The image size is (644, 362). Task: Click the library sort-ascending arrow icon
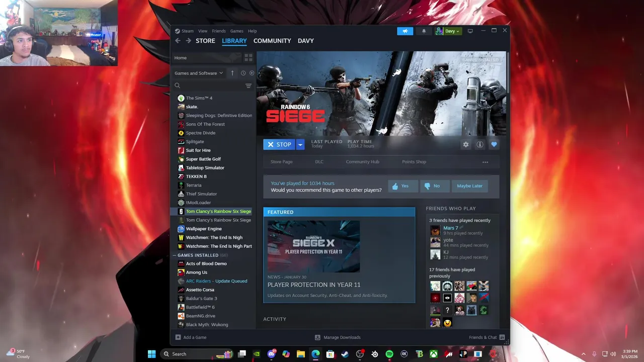point(232,73)
